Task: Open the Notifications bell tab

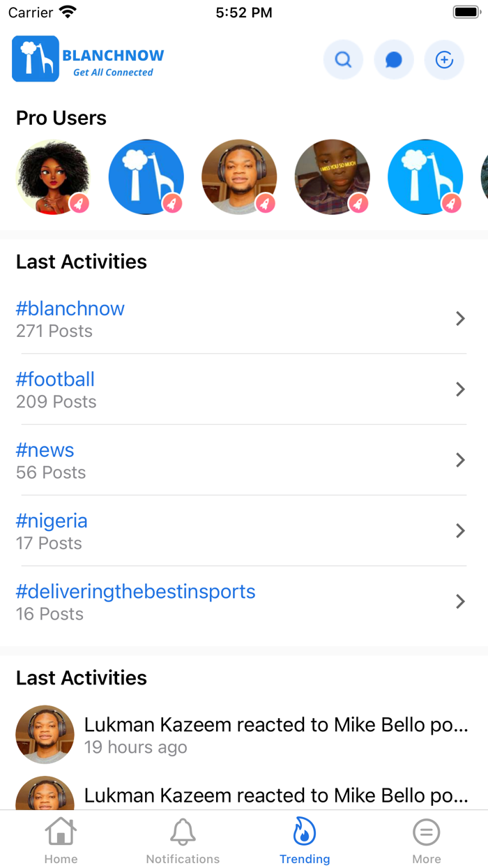Action: (183, 839)
